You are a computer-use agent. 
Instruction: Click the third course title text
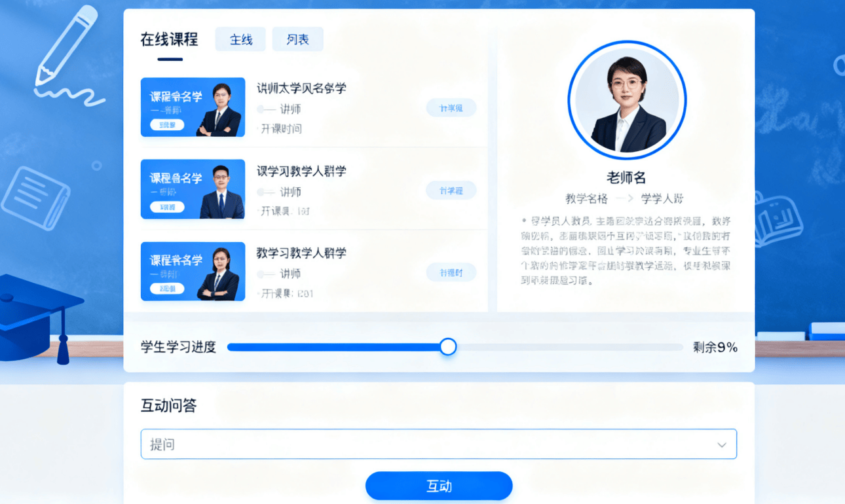click(301, 253)
